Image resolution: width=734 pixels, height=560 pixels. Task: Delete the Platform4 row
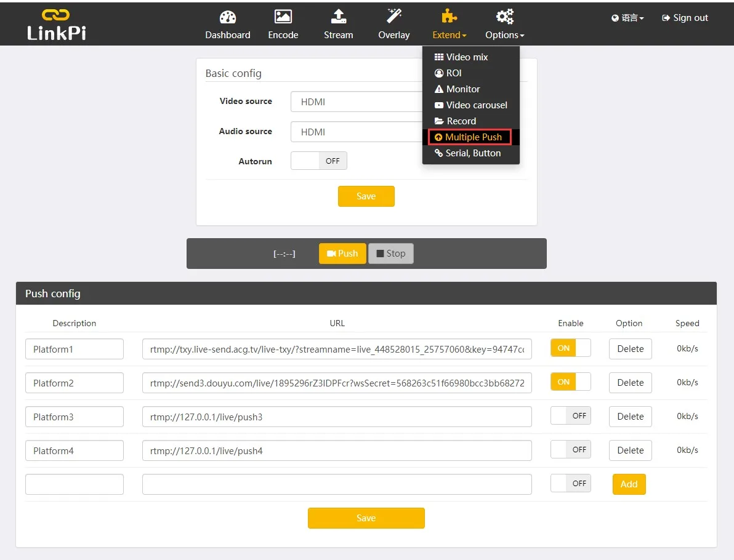tap(630, 450)
